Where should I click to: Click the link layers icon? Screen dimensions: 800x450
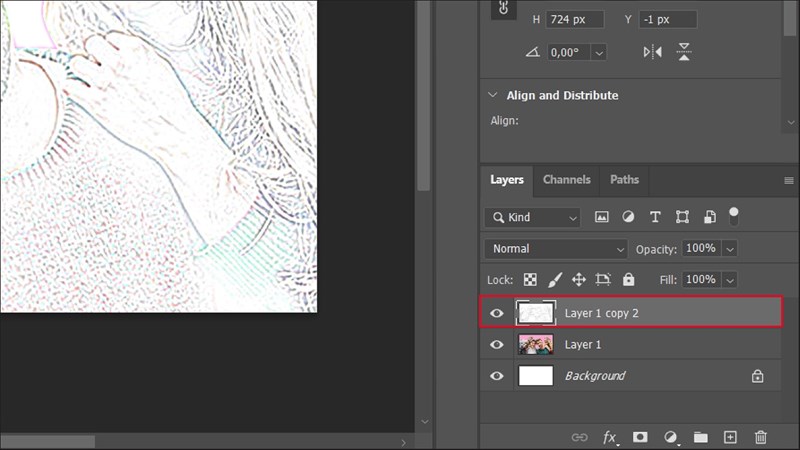point(580,437)
